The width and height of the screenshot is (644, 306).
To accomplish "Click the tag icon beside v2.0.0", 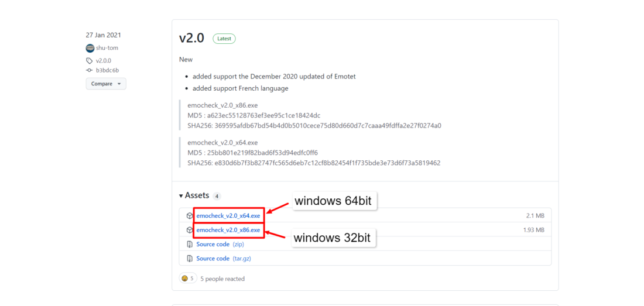I will pos(89,61).
